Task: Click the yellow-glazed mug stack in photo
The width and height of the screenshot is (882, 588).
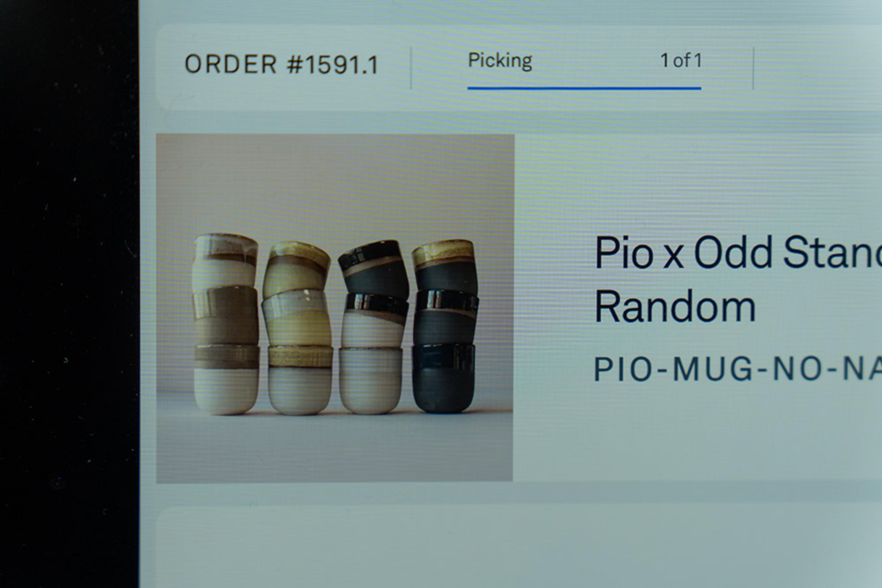Action: tap(297, 328)
